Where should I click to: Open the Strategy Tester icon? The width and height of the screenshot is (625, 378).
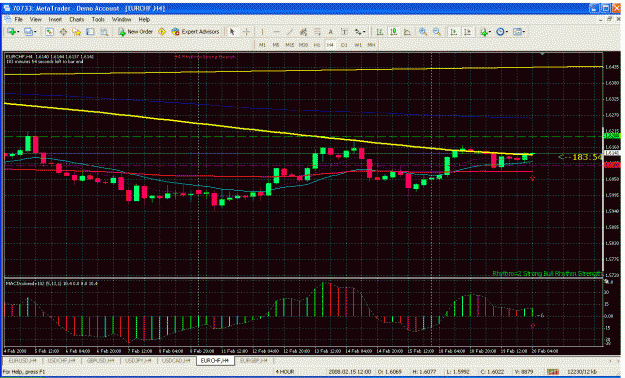(104, 32)
